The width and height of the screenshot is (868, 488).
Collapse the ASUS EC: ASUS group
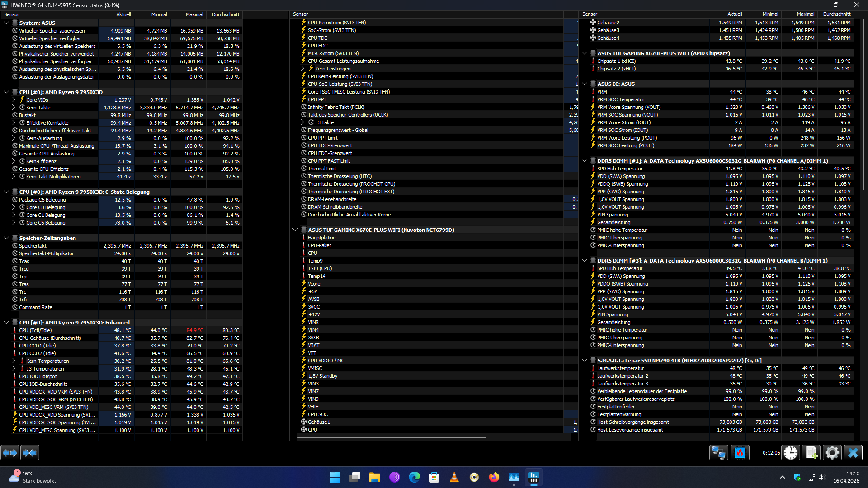click(585, 84)
